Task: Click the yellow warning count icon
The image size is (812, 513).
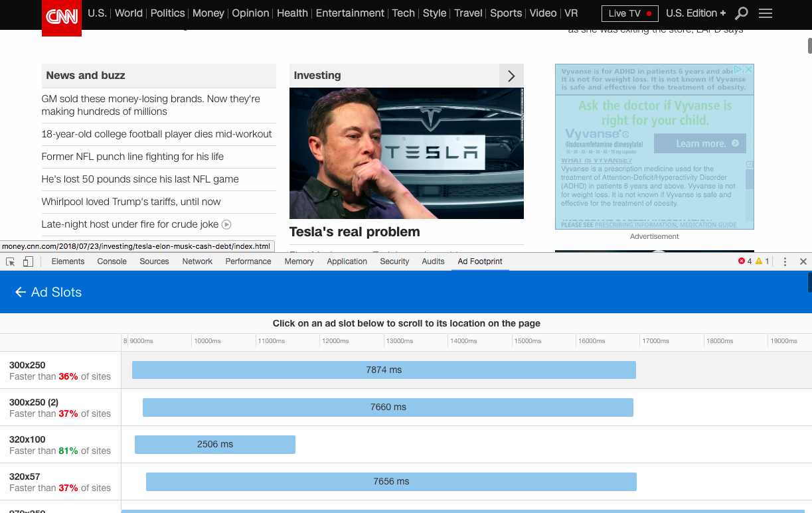Action: point(759,261)
